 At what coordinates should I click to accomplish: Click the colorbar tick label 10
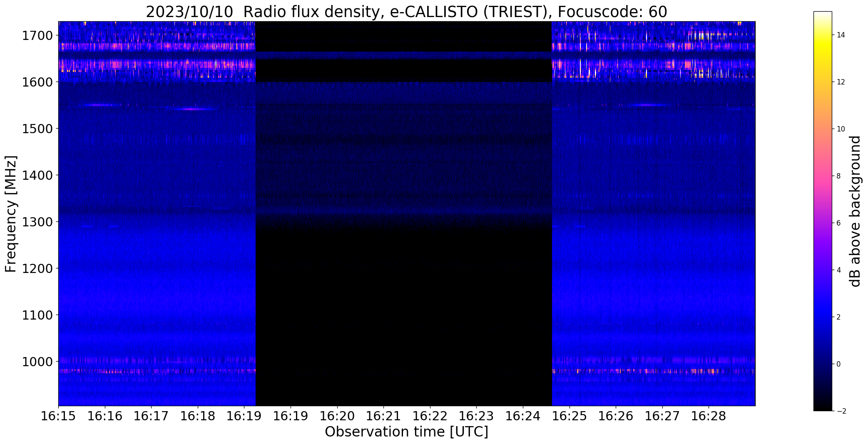pos(841,129)
